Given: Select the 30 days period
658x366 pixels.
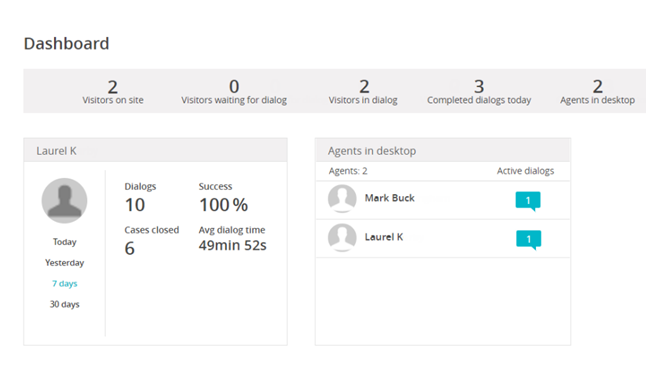Looking at the screenshot, I should click(65, 304).
